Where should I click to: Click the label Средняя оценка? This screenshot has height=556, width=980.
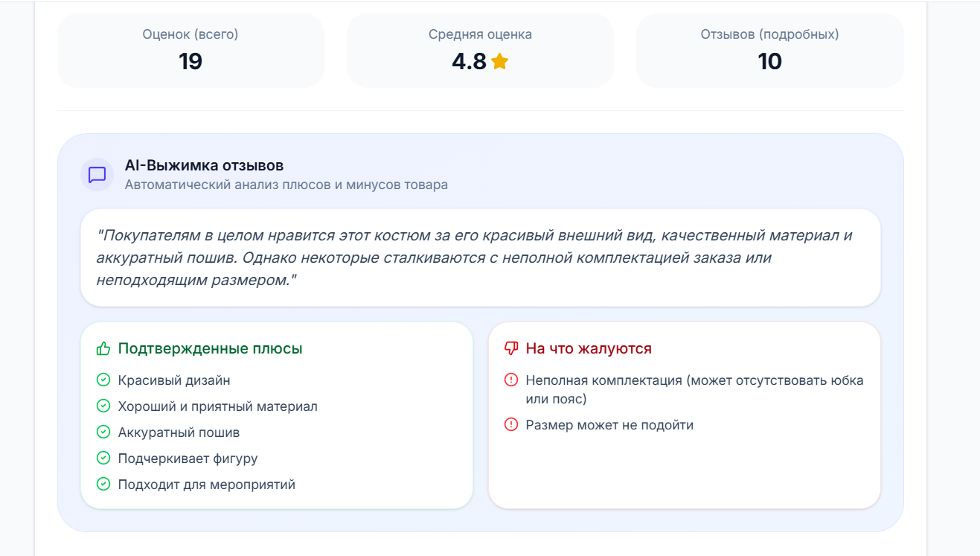(x=480, y=34)
